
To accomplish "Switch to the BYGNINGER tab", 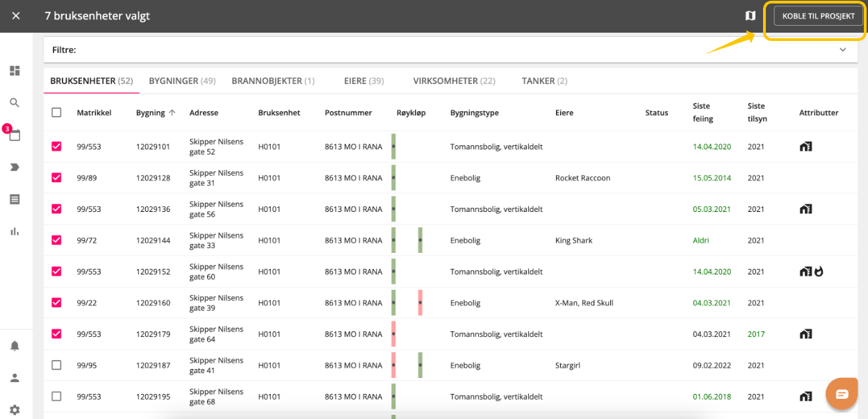I will coord(182,81).
